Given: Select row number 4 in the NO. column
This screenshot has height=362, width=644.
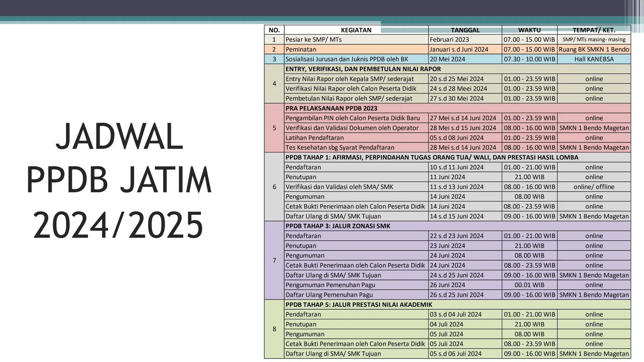Looking at the screenshot, I should [x=274, y=84].
